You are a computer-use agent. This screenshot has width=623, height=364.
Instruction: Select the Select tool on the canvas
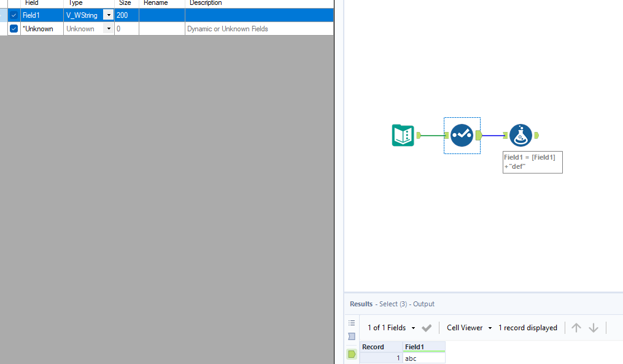click(462, 135)
